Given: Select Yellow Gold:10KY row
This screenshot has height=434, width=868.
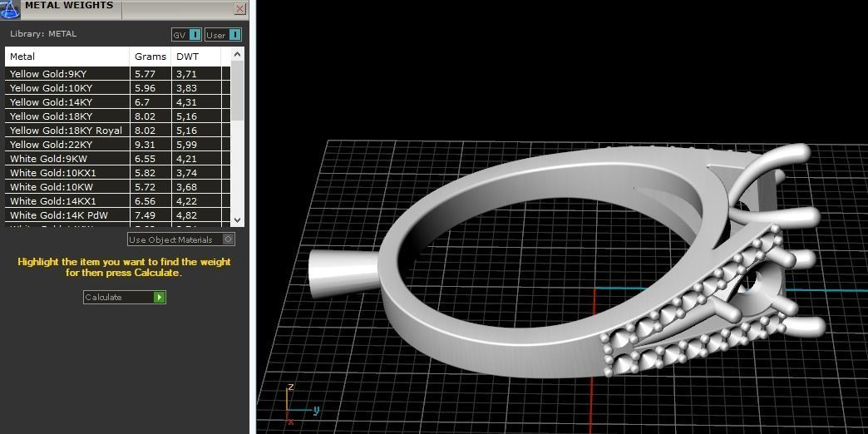Looking at the screenshot, I should (117, 88).
